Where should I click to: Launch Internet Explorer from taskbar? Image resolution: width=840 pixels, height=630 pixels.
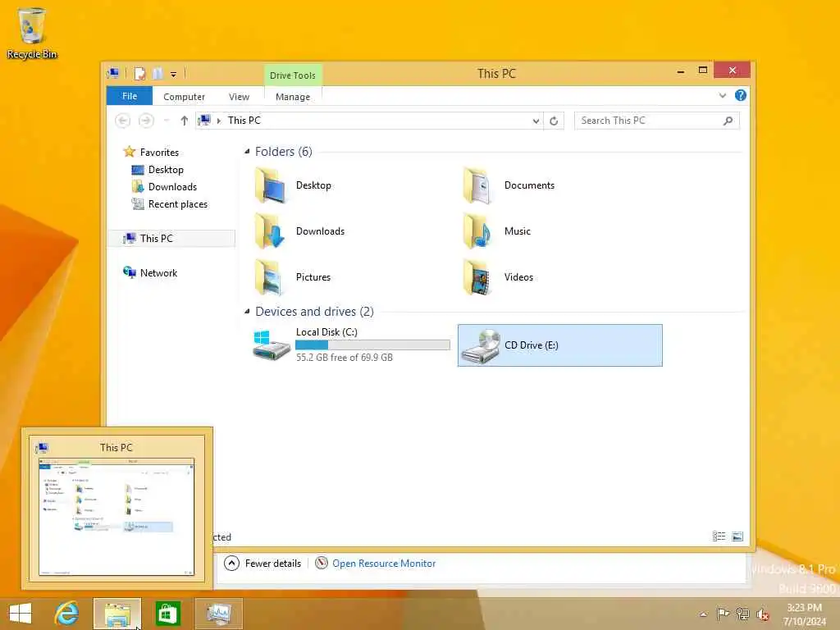[x=67, y=614]
